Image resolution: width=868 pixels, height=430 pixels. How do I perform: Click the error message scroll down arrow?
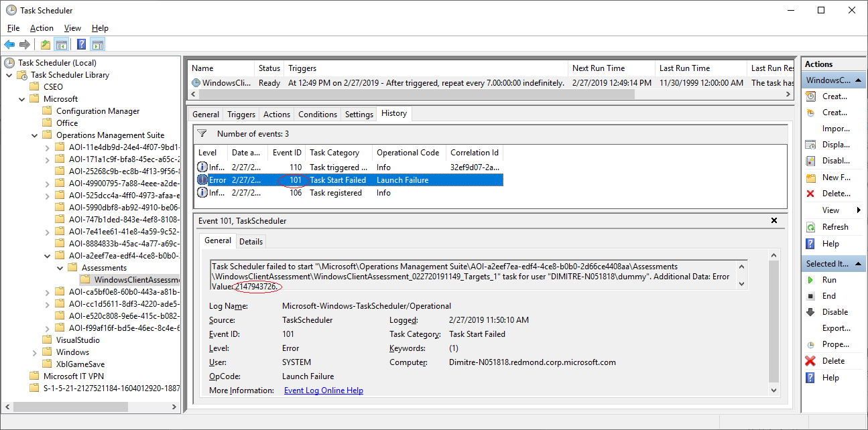(x=742, y=284)
